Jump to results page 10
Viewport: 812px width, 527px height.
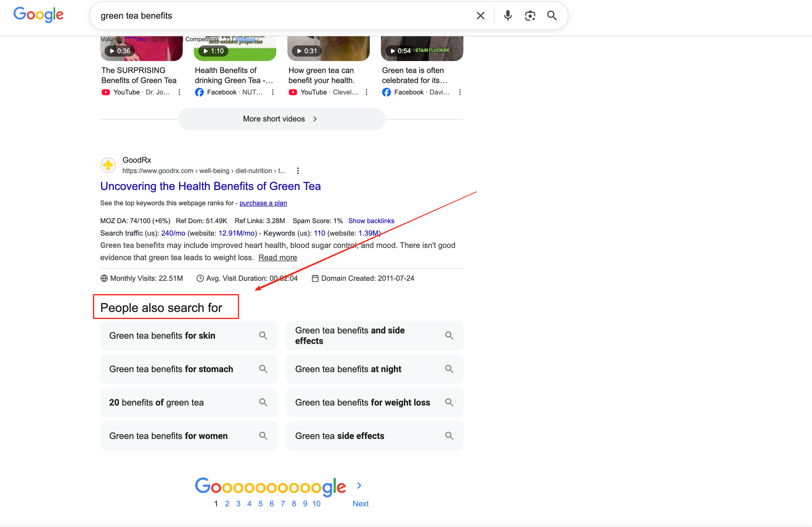tap(316, 504)
